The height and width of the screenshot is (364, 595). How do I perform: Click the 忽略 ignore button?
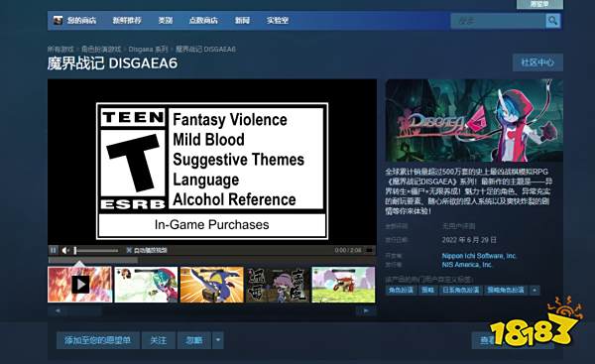pyautogui.click(x=194, y=340)
